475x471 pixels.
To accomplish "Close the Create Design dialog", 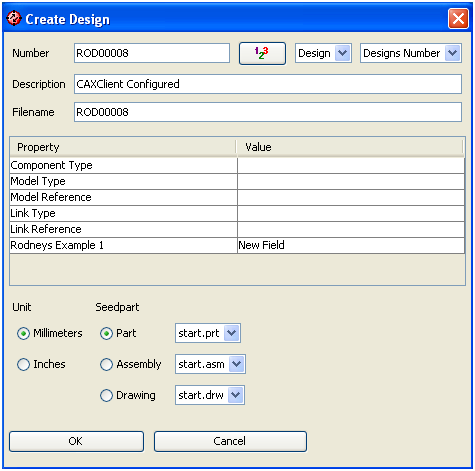I will [x=458, y=19].
